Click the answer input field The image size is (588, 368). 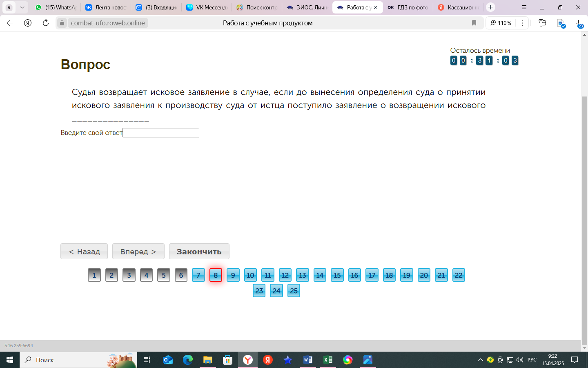(161, 132)
